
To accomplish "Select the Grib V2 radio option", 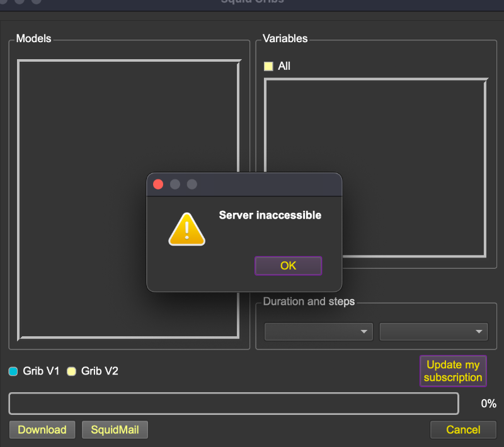I will tap(71, 371).
